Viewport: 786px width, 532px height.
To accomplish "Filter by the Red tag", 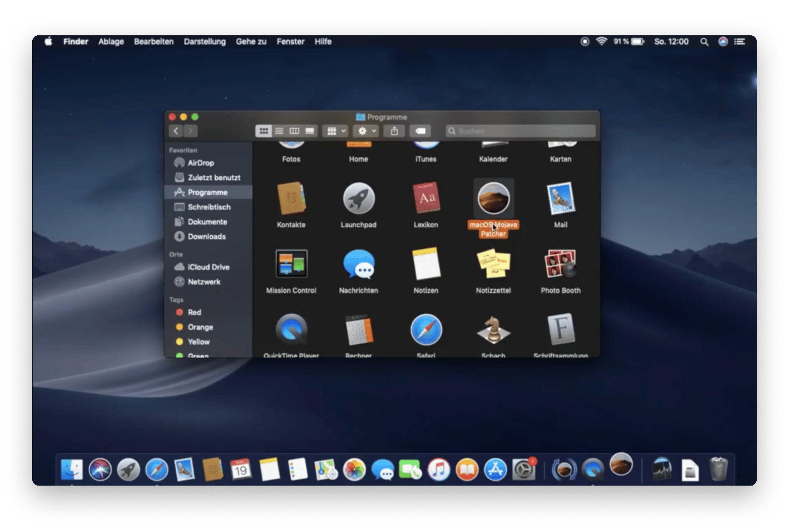I will pos(208,312).
